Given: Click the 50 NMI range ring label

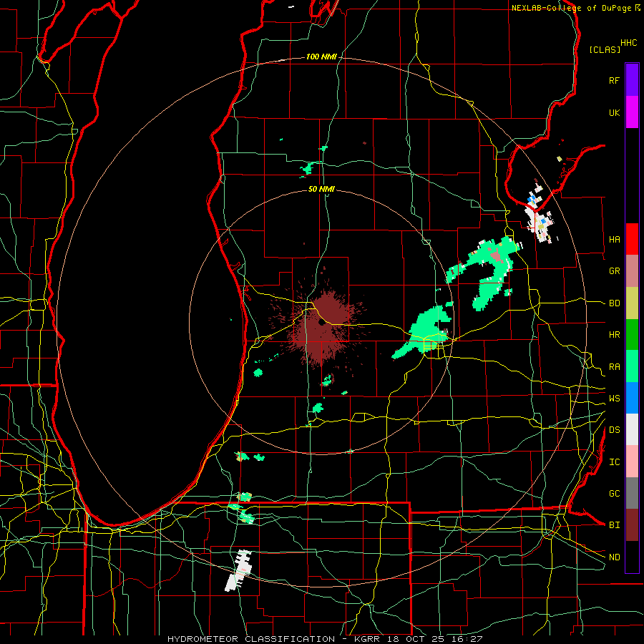Looking at the screenshot, I should [x=321, y=190].
